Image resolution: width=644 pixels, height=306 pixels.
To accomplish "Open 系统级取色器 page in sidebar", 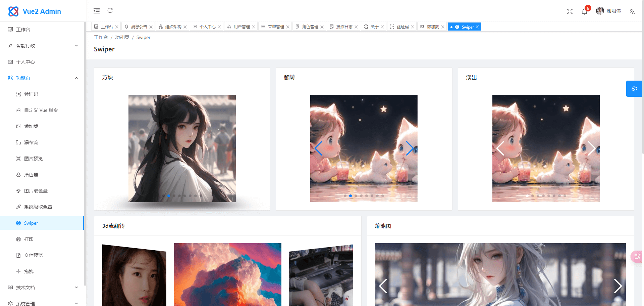I will point(42,207).
